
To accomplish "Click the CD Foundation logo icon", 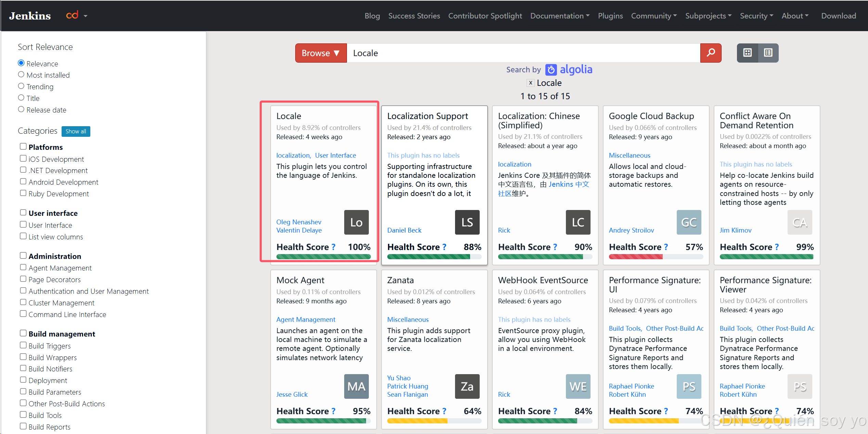I will (x=72, y=15).
